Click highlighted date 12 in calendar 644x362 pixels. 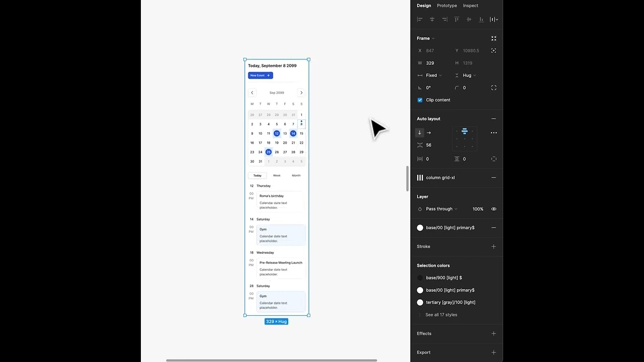coord(277,133)
